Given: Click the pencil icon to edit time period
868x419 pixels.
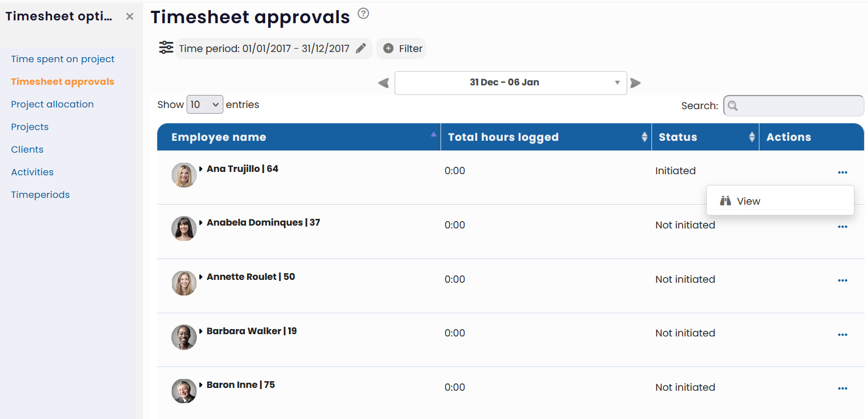Looking at the screenshot, I should (361, 48).
